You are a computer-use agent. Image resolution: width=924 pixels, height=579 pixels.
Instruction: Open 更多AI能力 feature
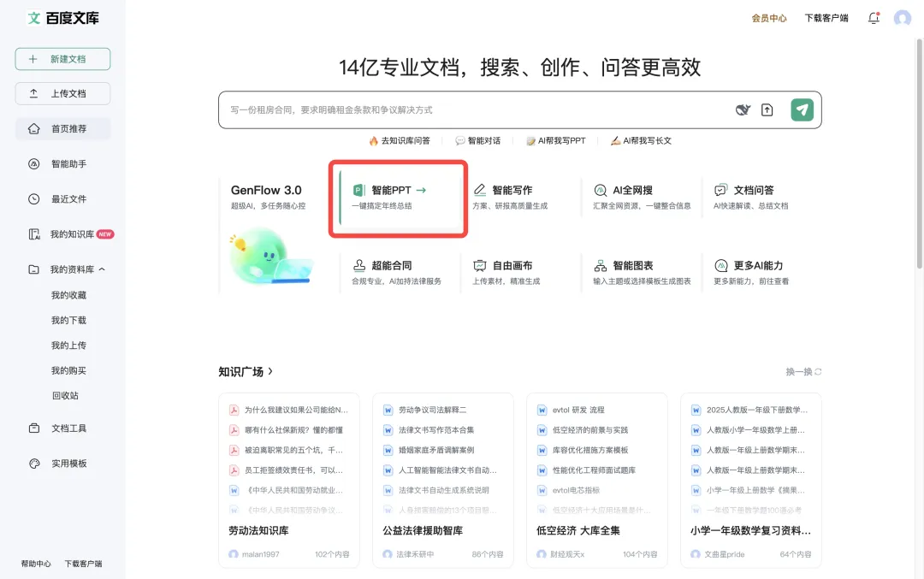(751, 273)
